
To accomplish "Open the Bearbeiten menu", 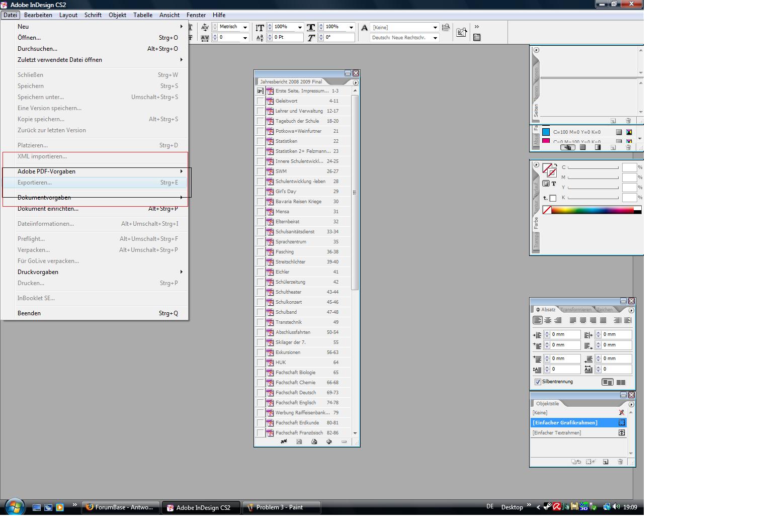I will [x=38, y=15].
